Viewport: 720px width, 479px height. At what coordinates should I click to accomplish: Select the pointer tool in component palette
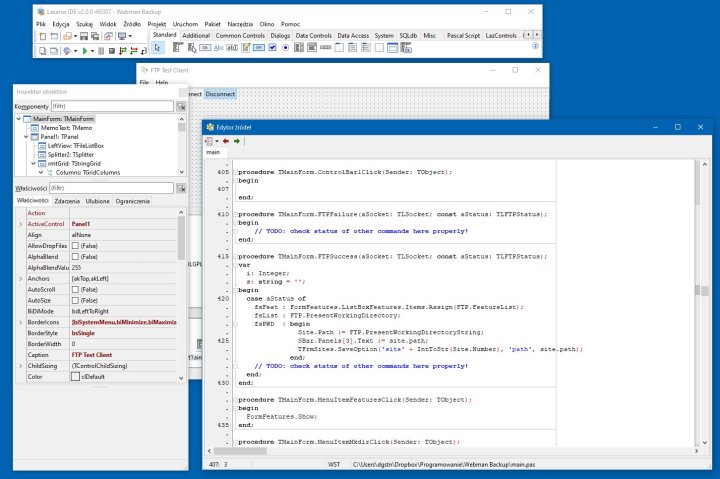tap(158, 48)
